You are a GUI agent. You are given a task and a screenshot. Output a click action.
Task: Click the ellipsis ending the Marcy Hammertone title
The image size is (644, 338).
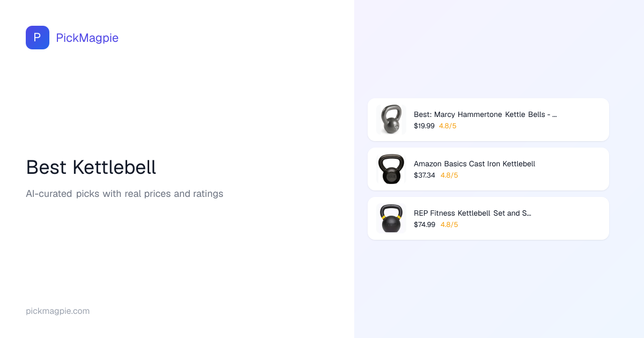[x=554, y=115]
